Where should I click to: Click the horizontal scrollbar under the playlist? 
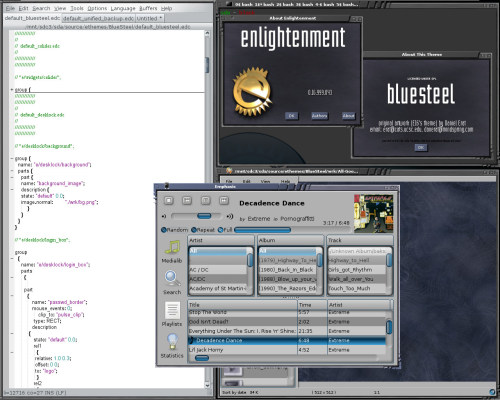[287, 358]
